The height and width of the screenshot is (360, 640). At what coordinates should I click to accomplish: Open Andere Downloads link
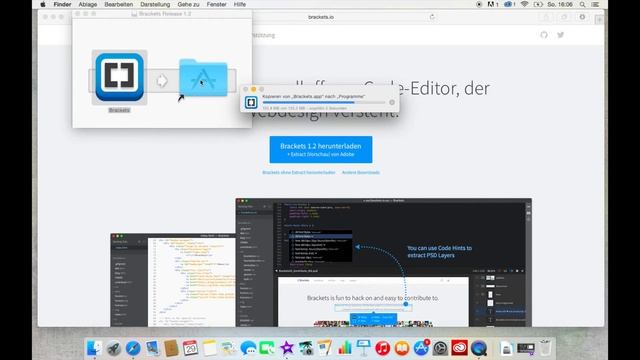361,173
